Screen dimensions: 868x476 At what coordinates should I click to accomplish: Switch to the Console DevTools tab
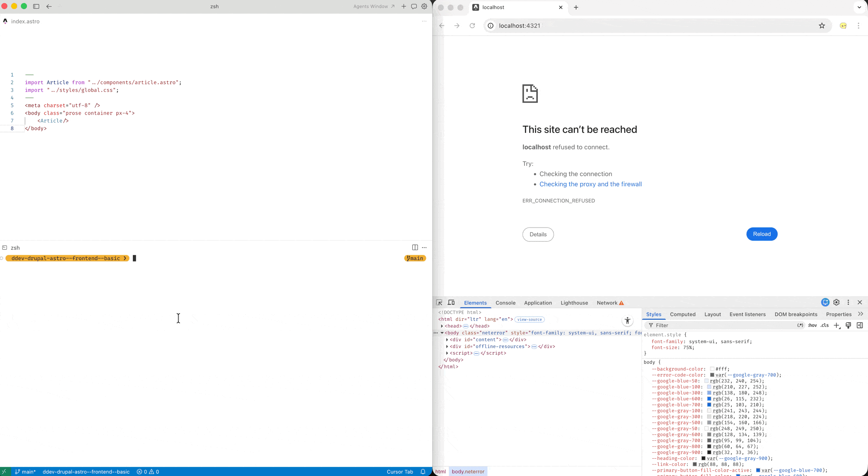506,303
